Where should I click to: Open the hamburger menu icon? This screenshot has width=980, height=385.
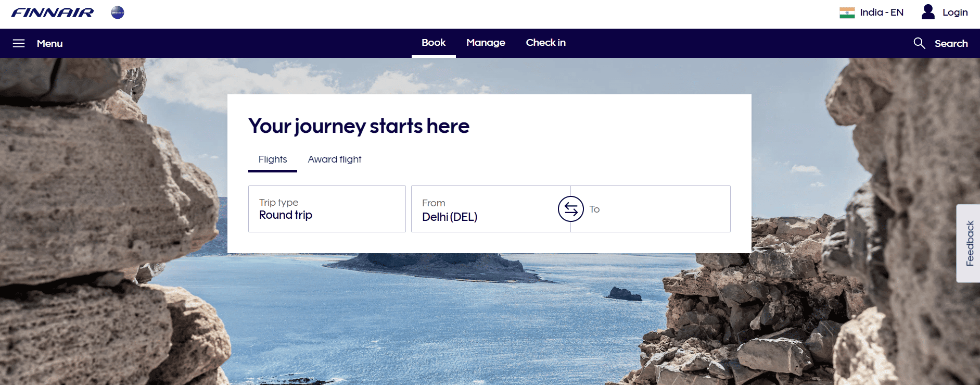[x=19, y=43]
